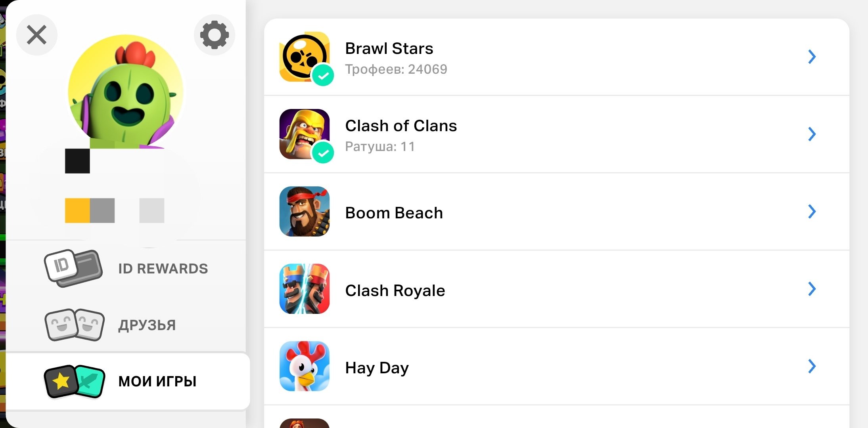Tap the Boom Beach app icon
Image resolution: width=868 pixels, height=428 pixels.
coord(305,212)
